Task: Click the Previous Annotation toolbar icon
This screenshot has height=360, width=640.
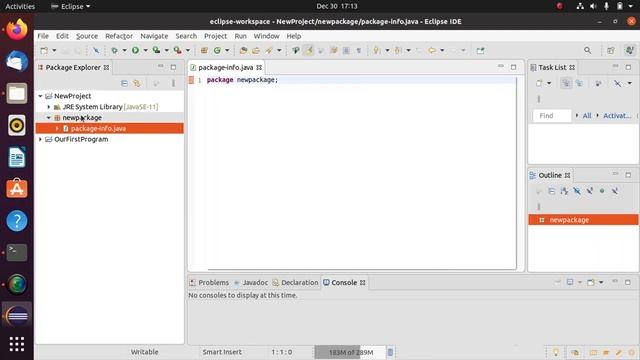Action: coord(398,51)
